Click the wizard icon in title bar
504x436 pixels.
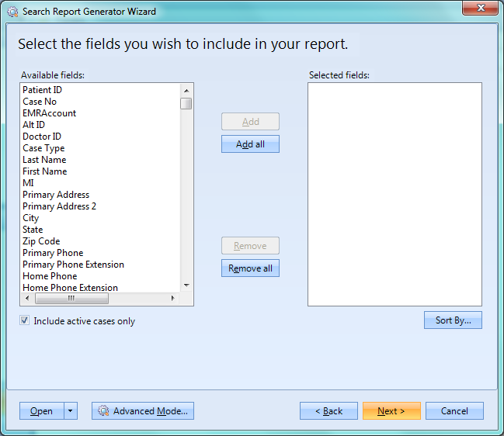coord(12,12)
